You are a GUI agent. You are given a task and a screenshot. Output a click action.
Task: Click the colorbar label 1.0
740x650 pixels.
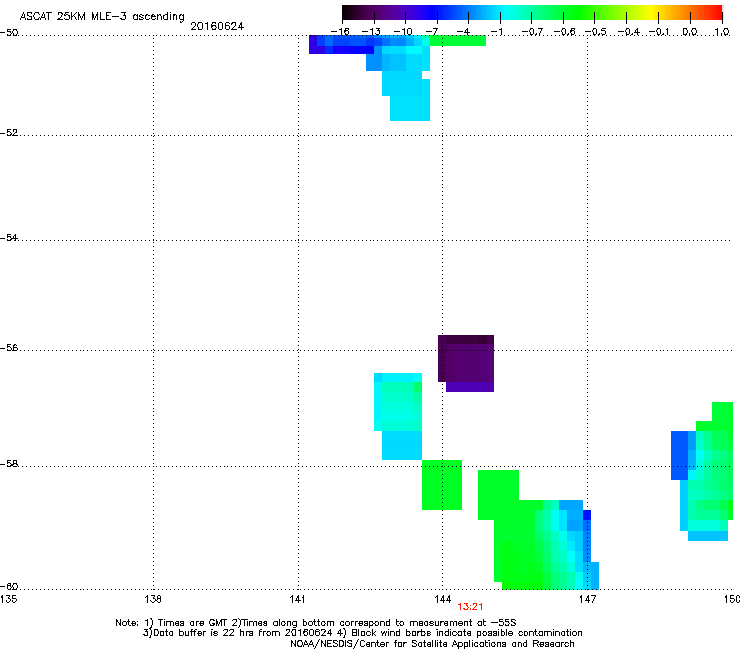pyautogui.click(x=722, y=32)
